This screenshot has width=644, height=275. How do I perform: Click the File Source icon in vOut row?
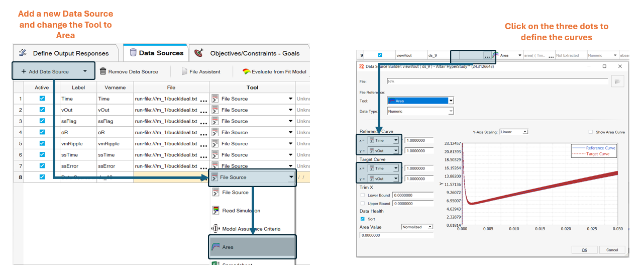[215, 110]
